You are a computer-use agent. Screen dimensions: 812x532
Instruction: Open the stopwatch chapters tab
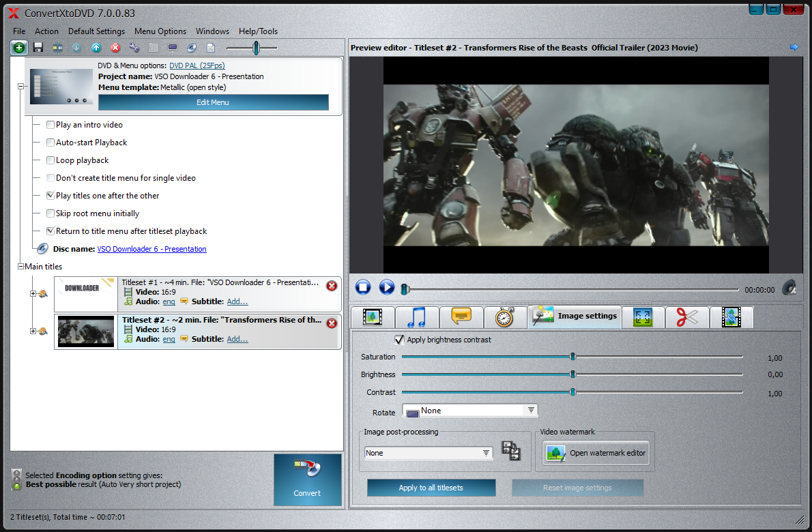[505, 317]
